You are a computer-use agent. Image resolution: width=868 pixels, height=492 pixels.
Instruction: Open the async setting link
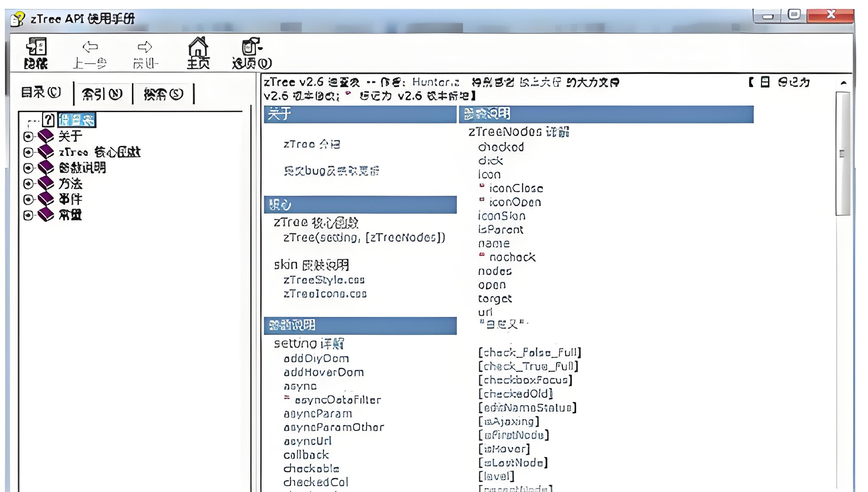coord(300,386)
